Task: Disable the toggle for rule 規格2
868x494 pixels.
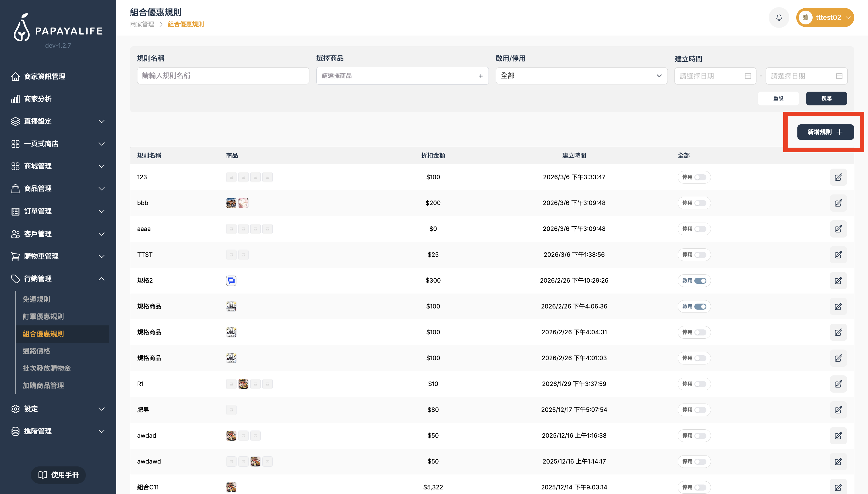Action: 700,281
